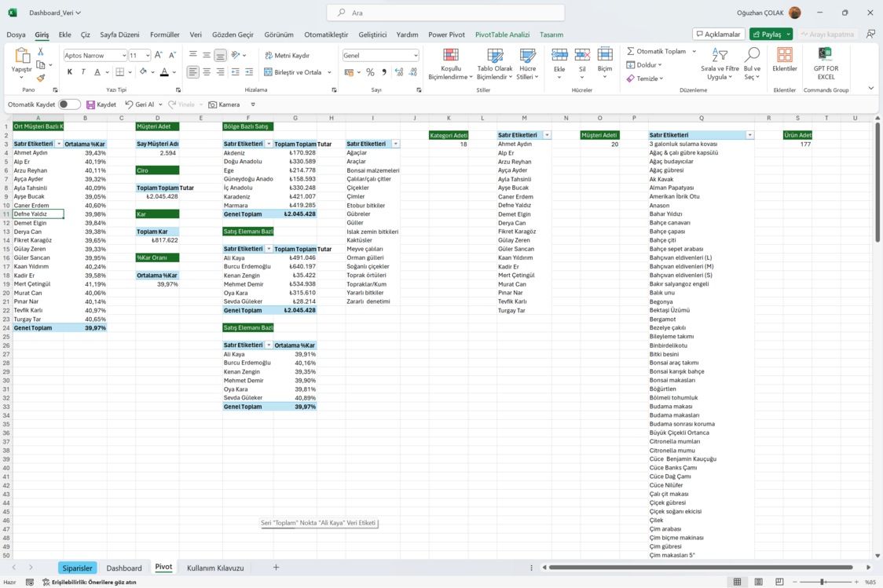Open font size dropdown showing 11

(148, 55)
